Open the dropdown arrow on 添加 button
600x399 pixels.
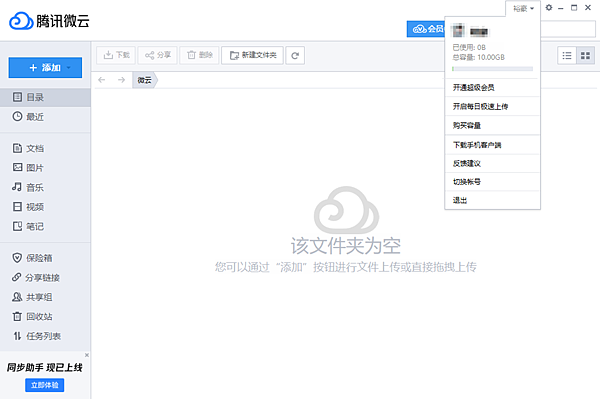click(69, 68)
